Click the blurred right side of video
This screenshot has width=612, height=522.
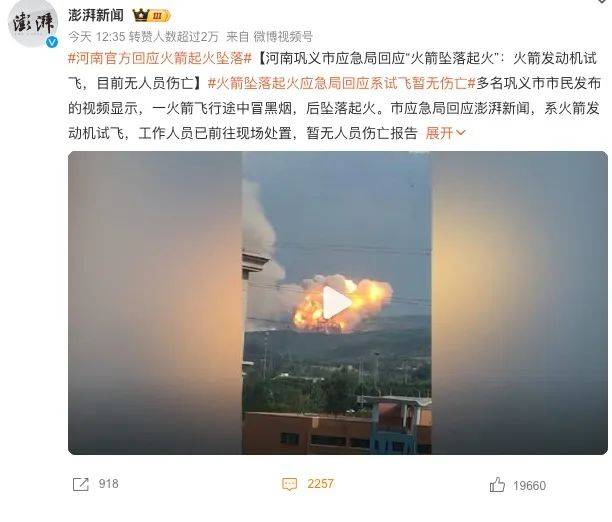(x=519, y=303)
